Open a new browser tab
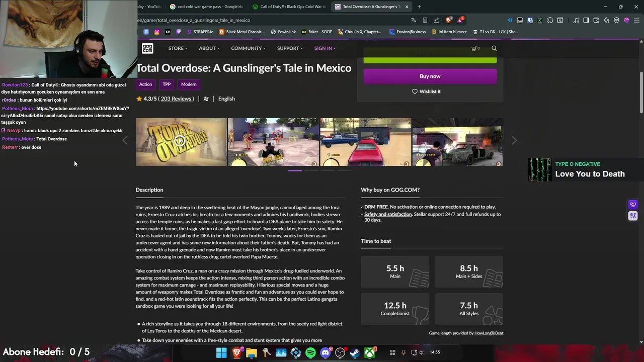The width and height of the screenshot is (644, 362). (x=420, y=7)
